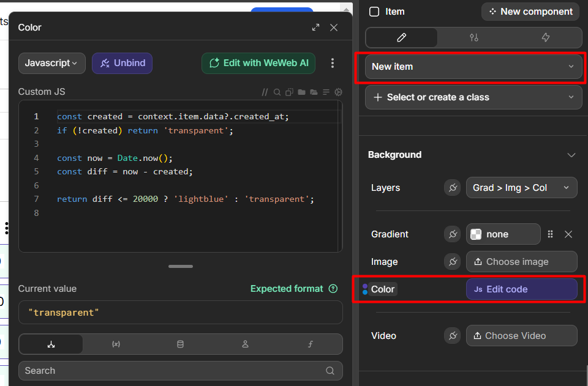Screen dimensions: 588x386
Task: Click Choose image button
Action: click(522, 262)
